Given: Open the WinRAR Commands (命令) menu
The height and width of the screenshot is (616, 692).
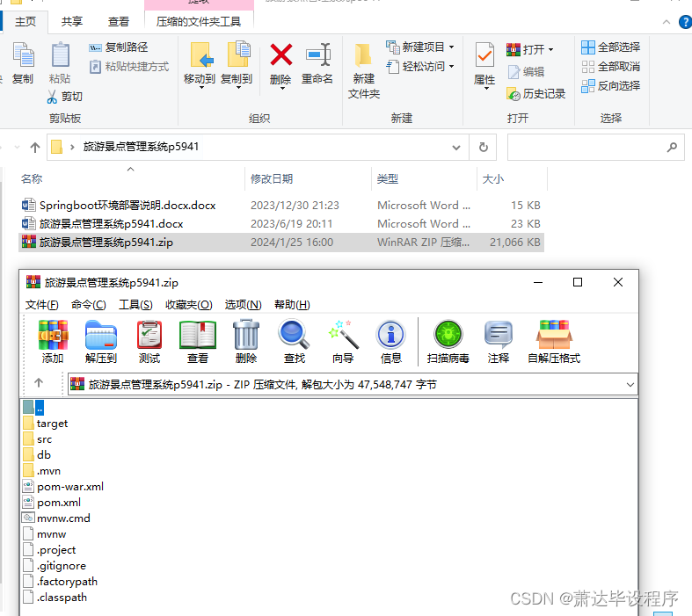Looking at the screenshot, I should [x=88, y=305].
